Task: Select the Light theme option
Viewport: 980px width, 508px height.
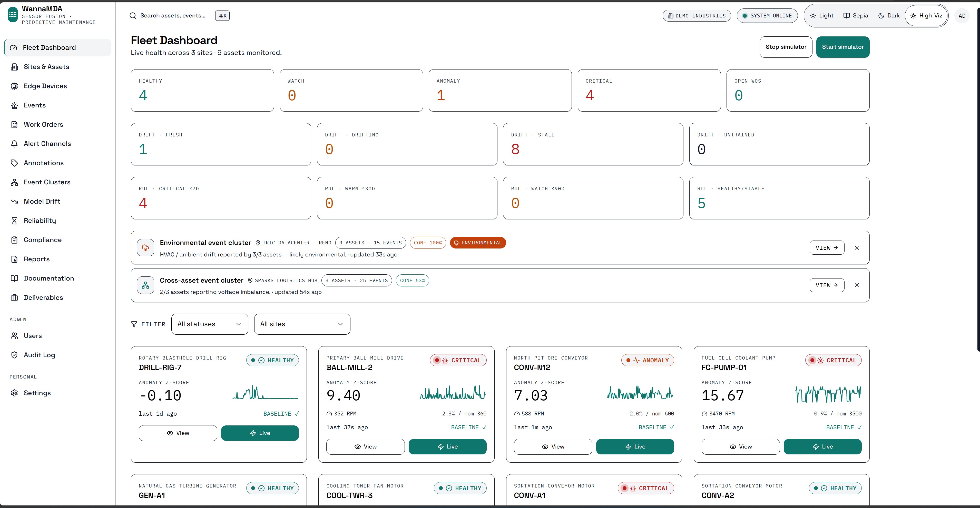Action: (822, 16)
